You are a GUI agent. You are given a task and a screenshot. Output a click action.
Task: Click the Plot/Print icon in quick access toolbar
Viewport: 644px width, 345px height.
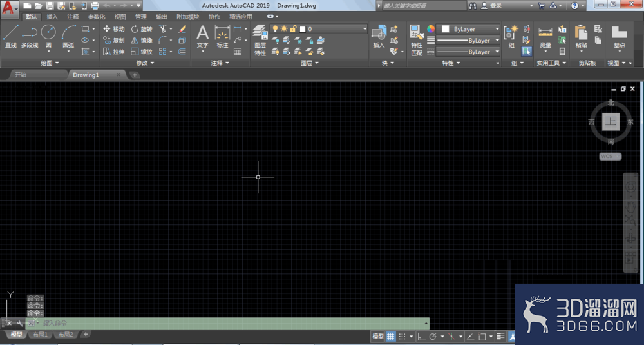(x=95, y=5)
